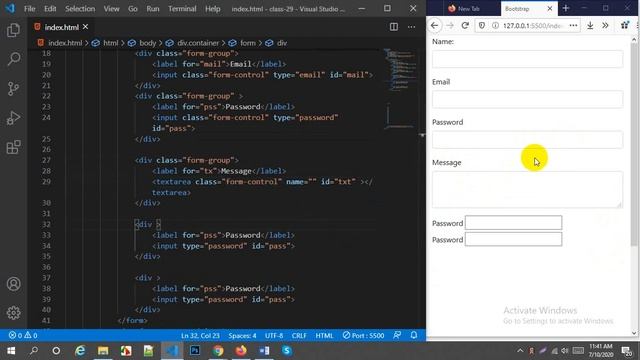This screenshot has width=640, height=360.
Task: Focus the Message textarea in browser
Action: tap(527, 189)
